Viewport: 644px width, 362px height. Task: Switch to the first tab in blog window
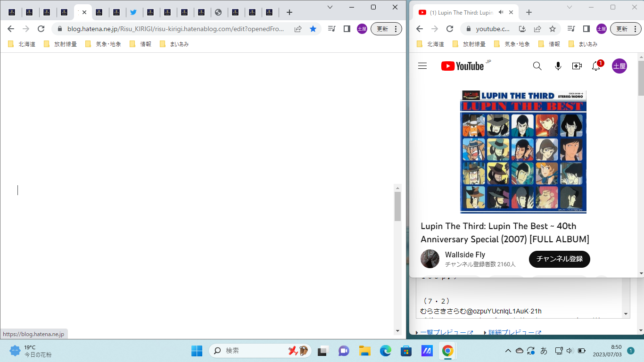point(12,12)
